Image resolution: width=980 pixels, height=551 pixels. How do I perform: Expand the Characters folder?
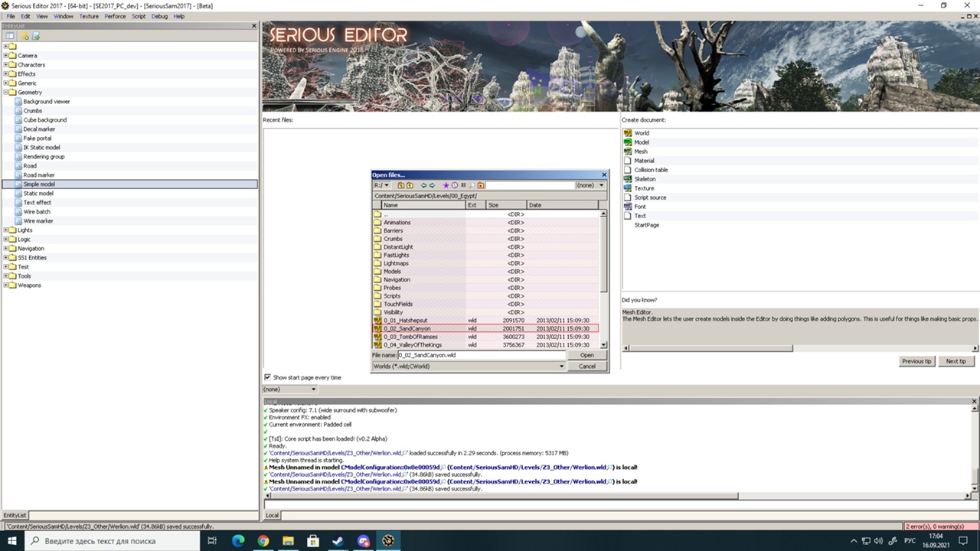point(6,65)
